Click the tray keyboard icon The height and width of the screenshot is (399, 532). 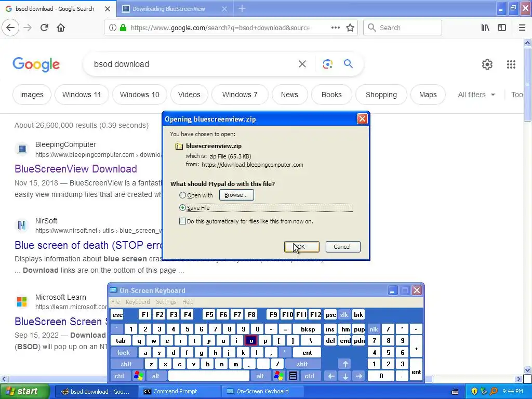(455, 392)
